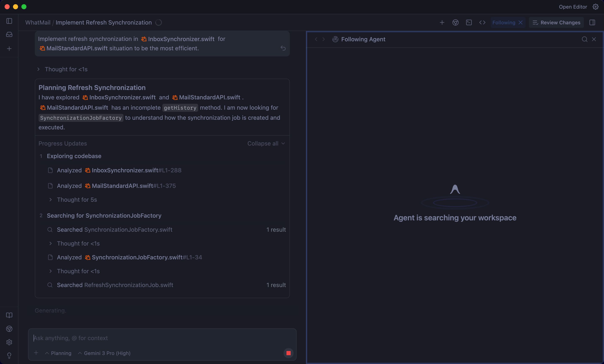Image resolution: width=604 pixels, height=364 pixels.
Task: Retry the refresh synchronization prompt
Action: point(283,48)
